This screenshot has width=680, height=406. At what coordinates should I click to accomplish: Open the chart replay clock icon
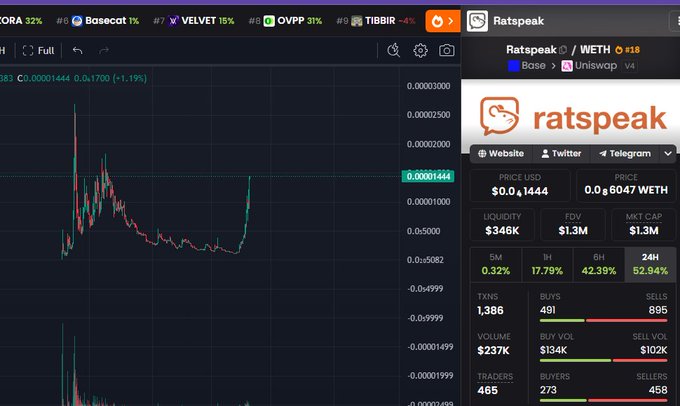pyautogui.click(x=394, y=51)
